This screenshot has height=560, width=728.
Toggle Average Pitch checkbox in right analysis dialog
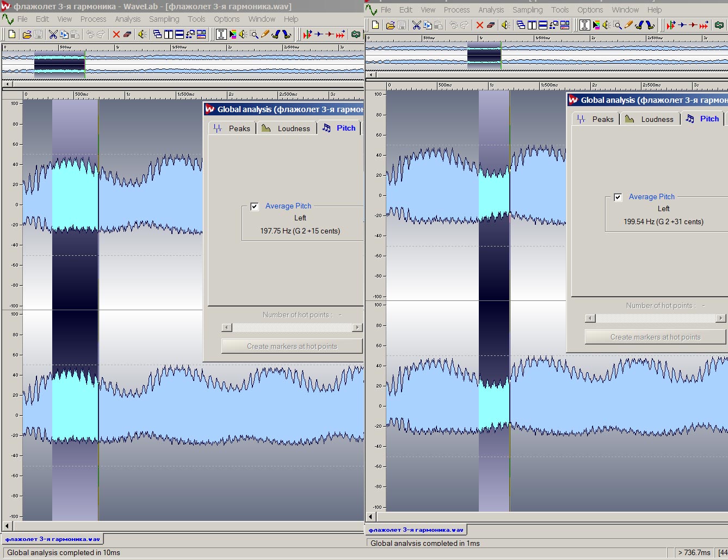[618, 197]
